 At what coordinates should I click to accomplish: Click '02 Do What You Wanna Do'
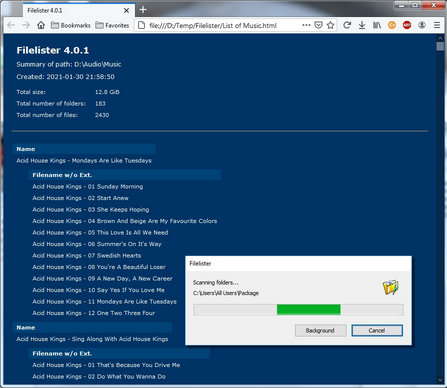pos(127,377)
